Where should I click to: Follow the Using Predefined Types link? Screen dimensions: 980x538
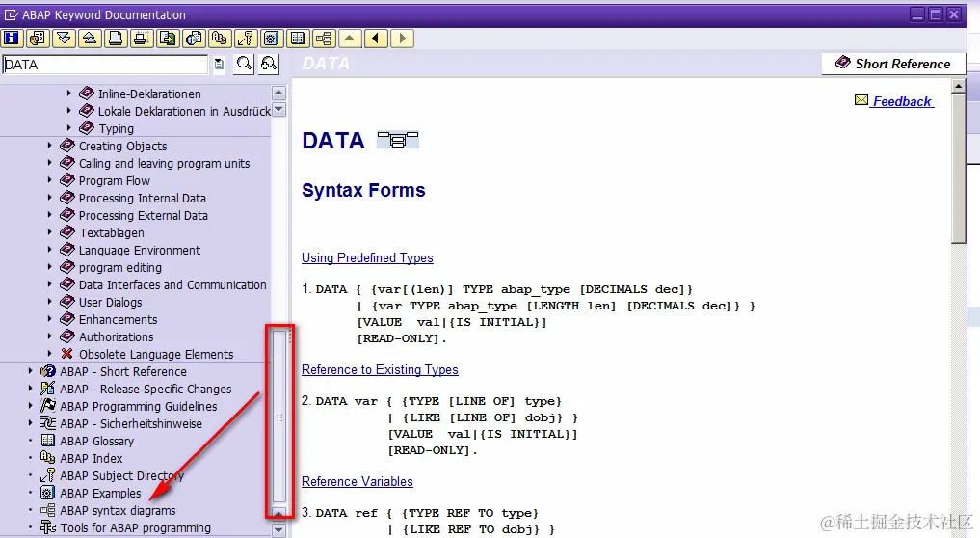point(367,257)
